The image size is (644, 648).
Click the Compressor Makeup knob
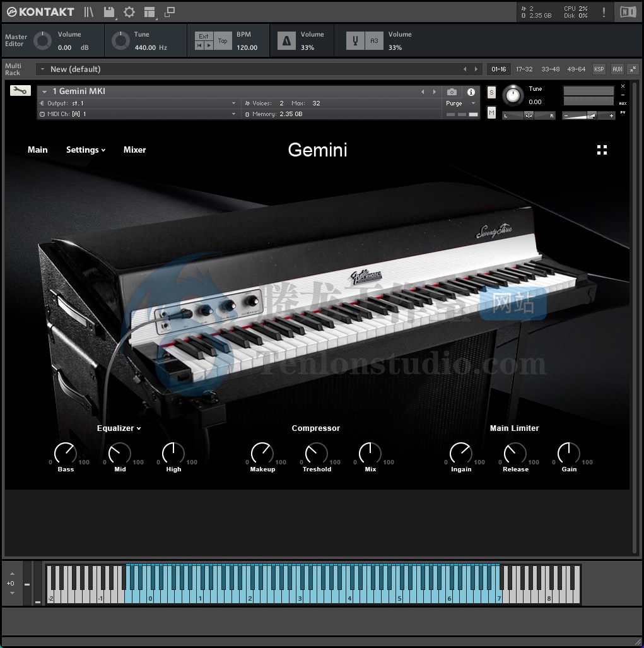coord(262,454)
